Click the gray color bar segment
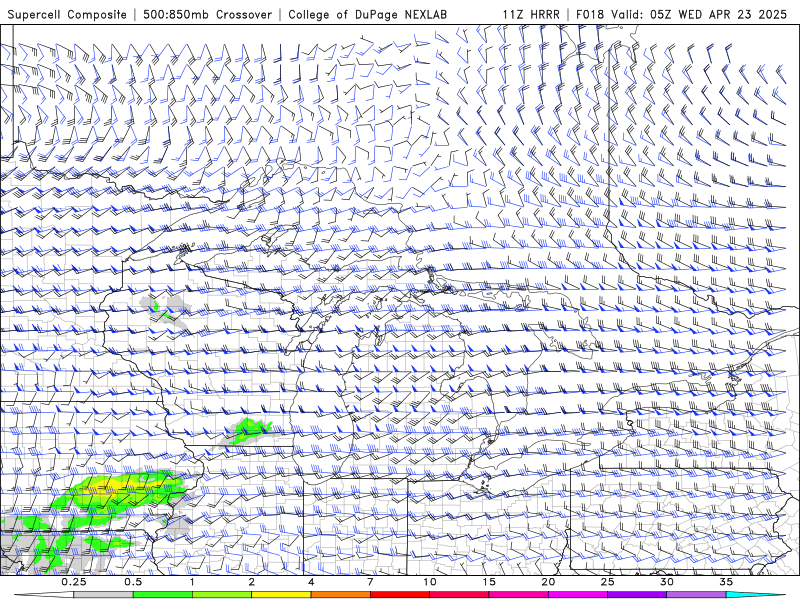Viewport: 800px width, 600px height. click(103, 595)
